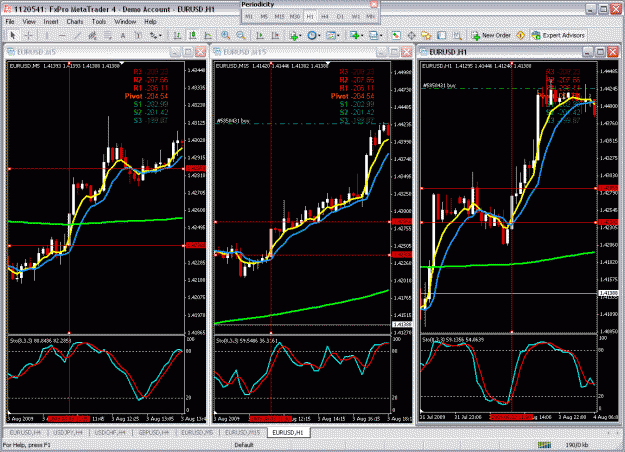Screen dimensions: 625x452
Task: Expand the arrow beside Profiles icon
Action: 381,35
